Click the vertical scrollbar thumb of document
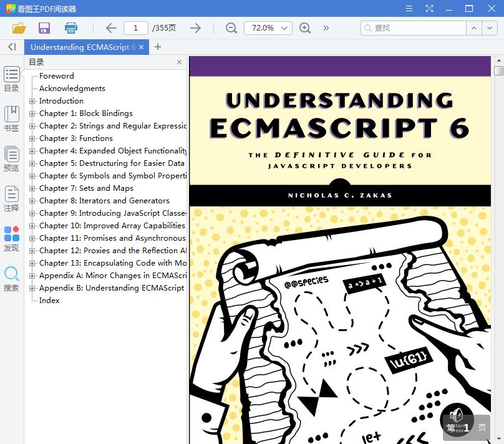Viewport: 504px width, 444px height. 498,70
